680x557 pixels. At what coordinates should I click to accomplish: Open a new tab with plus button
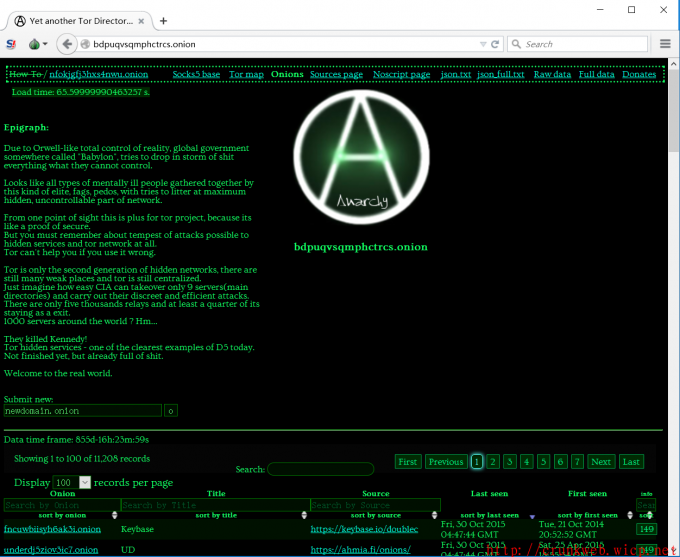pyautogui.click(x=163, y=20)
